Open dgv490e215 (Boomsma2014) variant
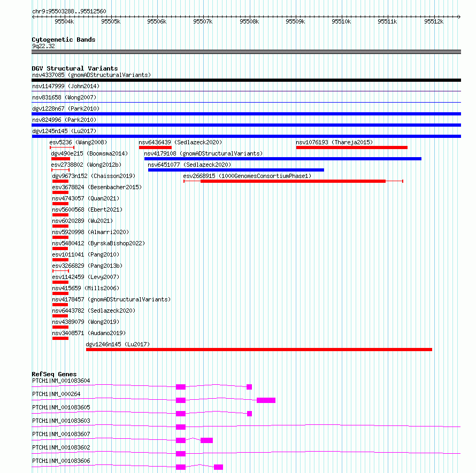The image size is (476, 473). (x=89, y=153)
